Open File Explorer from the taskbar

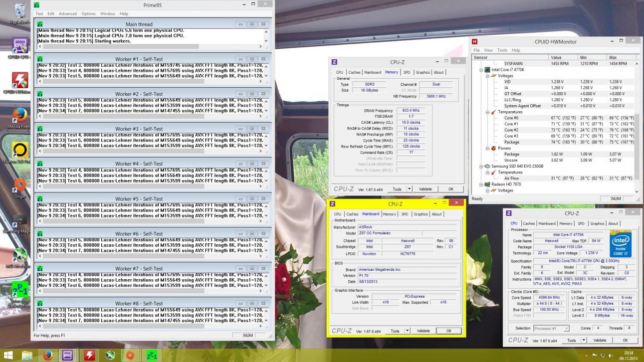pyautogui.click(x=27, y=356)
